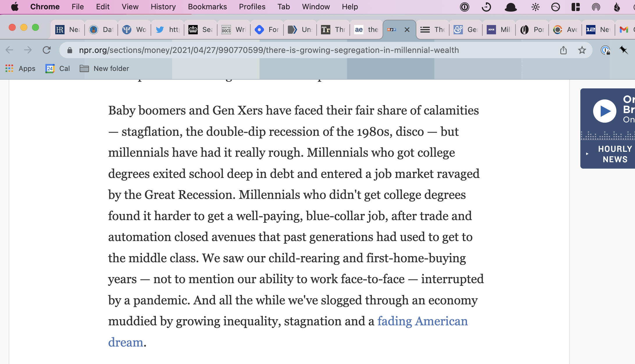The image size is (635, 364).
Task: Close the active NPR tab
Action: (x=407, y=30)
